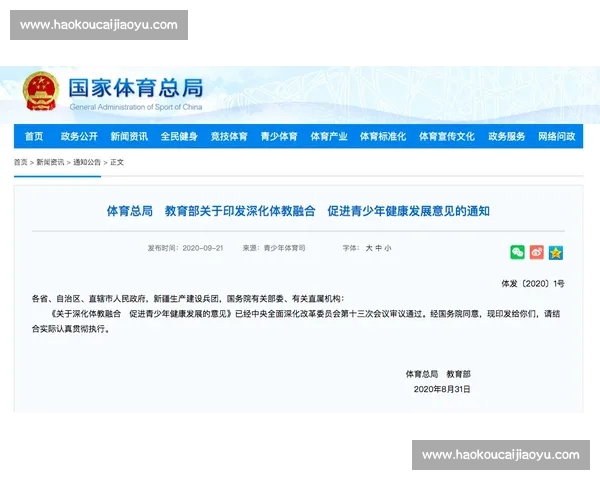This screenshot has height=480, width=600.
Task: Click the notice headline 体育总局 教育部关于印发
Action: [298, 211]
